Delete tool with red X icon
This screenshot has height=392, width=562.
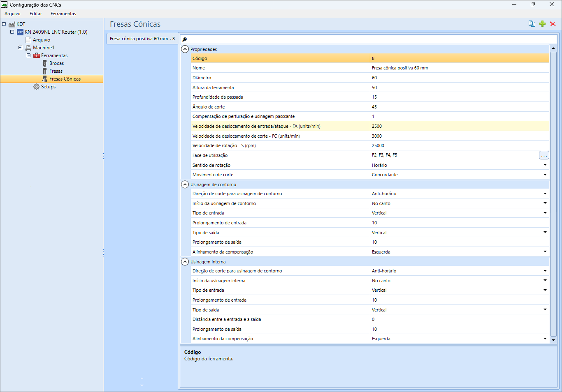553,24
